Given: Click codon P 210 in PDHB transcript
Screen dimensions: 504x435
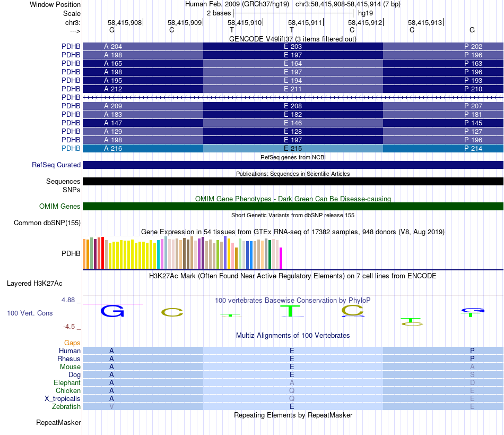Looking at the screenshot, I should coord(473,89).
